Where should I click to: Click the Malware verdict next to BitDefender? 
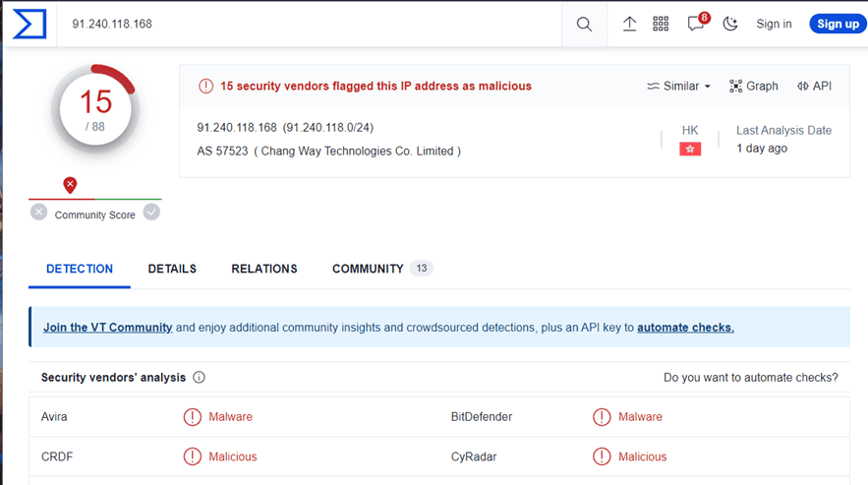point(641,417)
